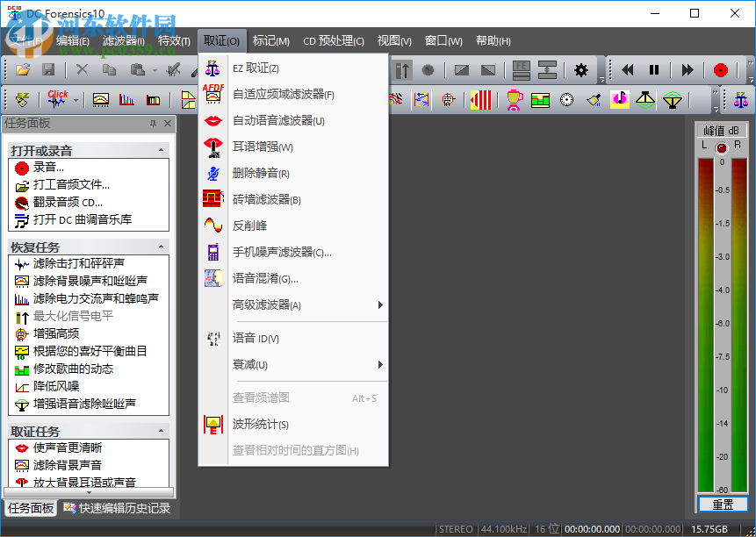
Task: Open the 编辑(E) menu
Action: point(73,41)
